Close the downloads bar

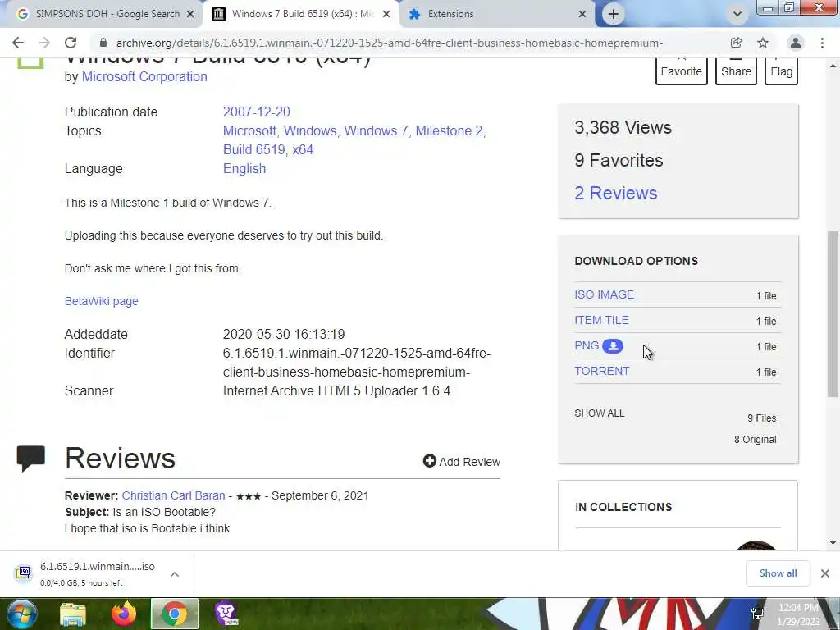825,573
